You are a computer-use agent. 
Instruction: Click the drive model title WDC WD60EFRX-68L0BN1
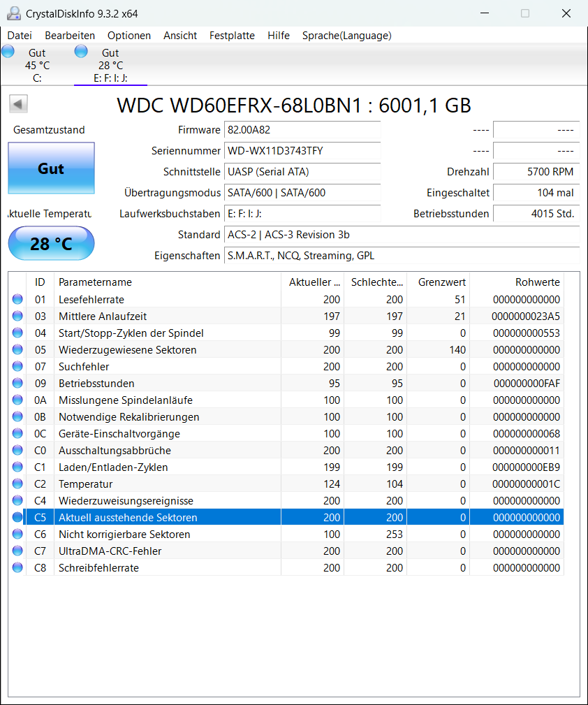(239, 106)
